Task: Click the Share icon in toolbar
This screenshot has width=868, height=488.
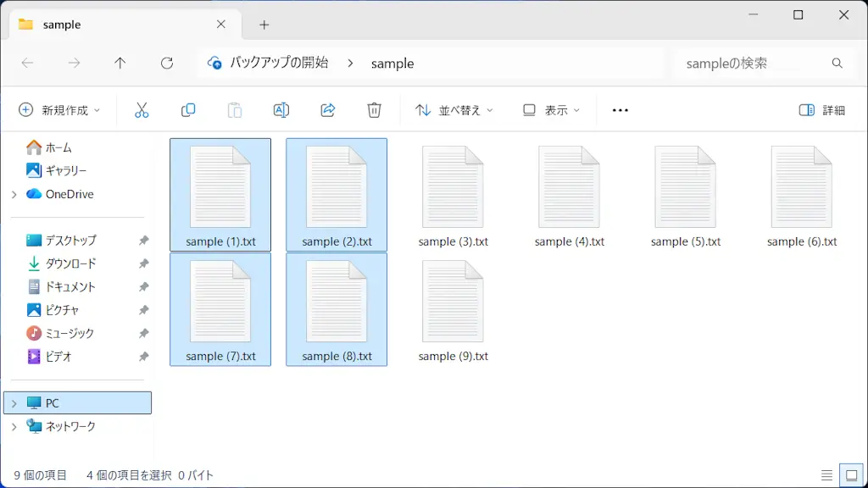Action: pos(328,110)
